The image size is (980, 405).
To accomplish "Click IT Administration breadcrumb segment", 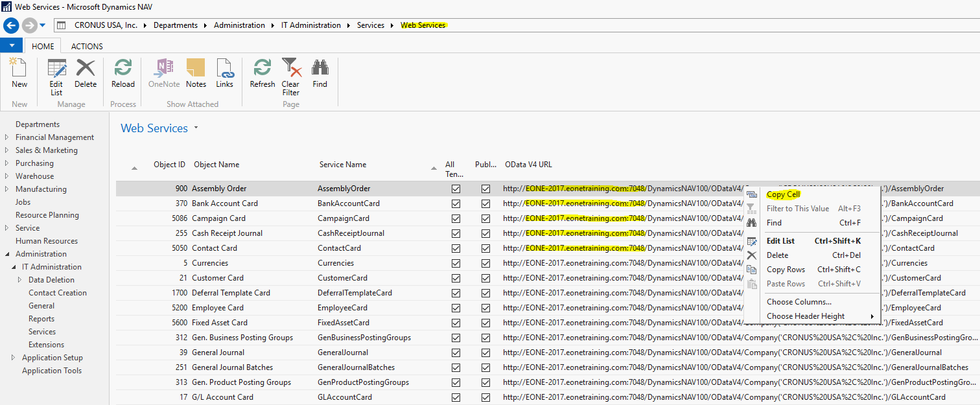I will (x=310, y=25).
